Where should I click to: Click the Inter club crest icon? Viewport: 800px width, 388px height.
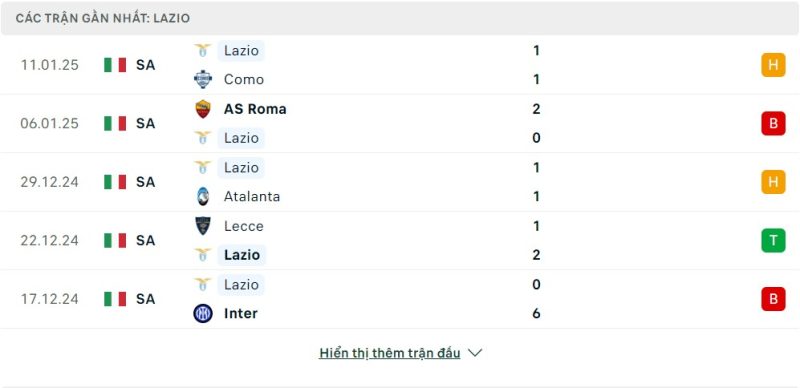[x=203, y=313]
